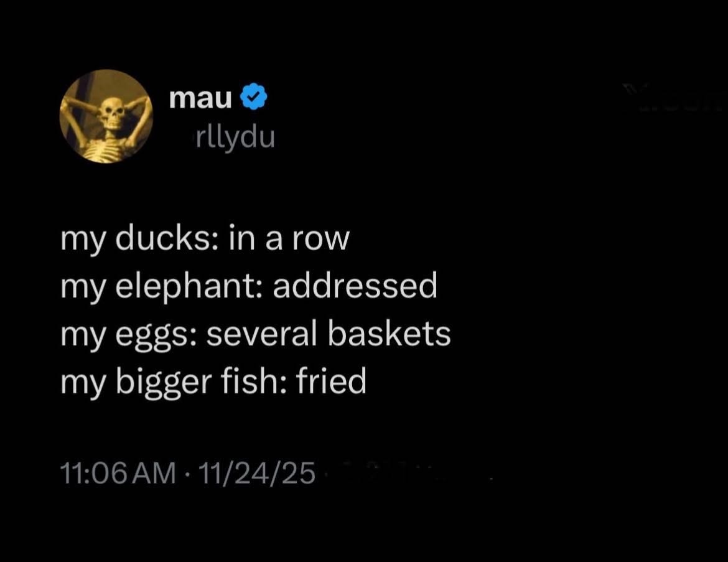Click the display name mau
This screenshot has height=562, width=728.
[200, 98]
